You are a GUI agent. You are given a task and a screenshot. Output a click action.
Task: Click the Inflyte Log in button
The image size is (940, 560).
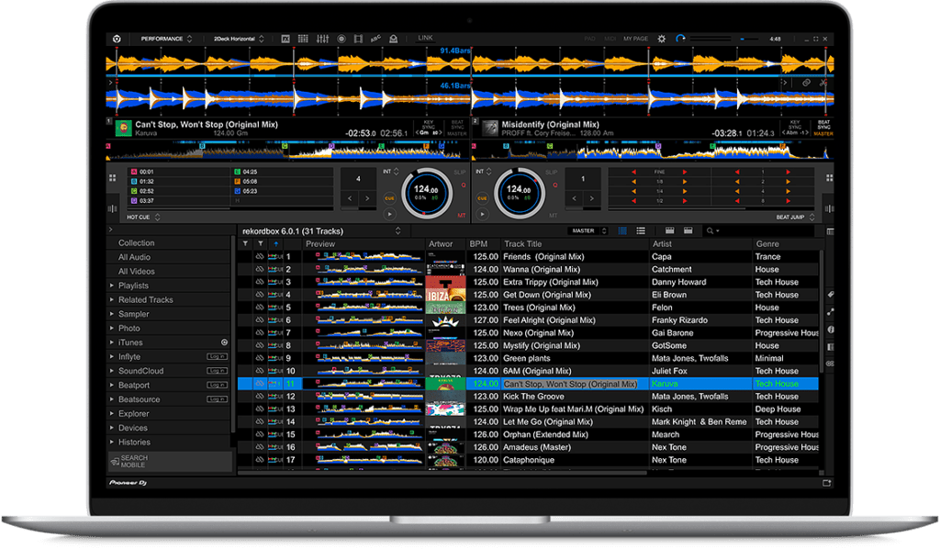click(x=217, y=356)
